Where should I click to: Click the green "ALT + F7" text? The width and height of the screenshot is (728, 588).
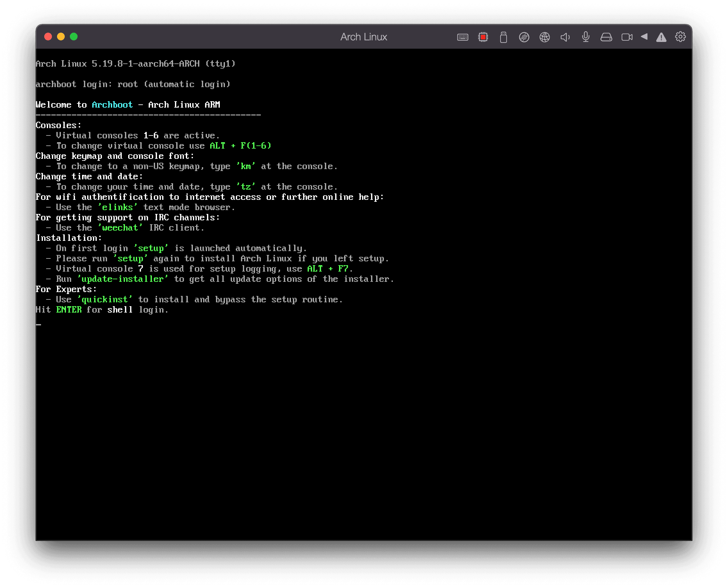click(328, 269)
